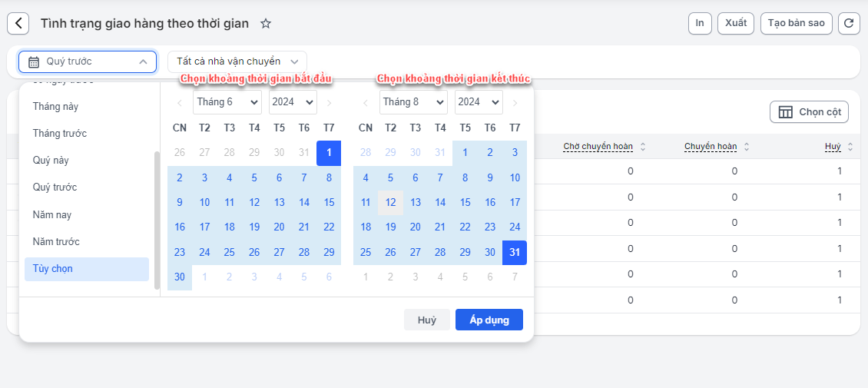This screenshot has width=868, height=388.
Task: Go to next month in start calendar
Action: pos(329,102)
